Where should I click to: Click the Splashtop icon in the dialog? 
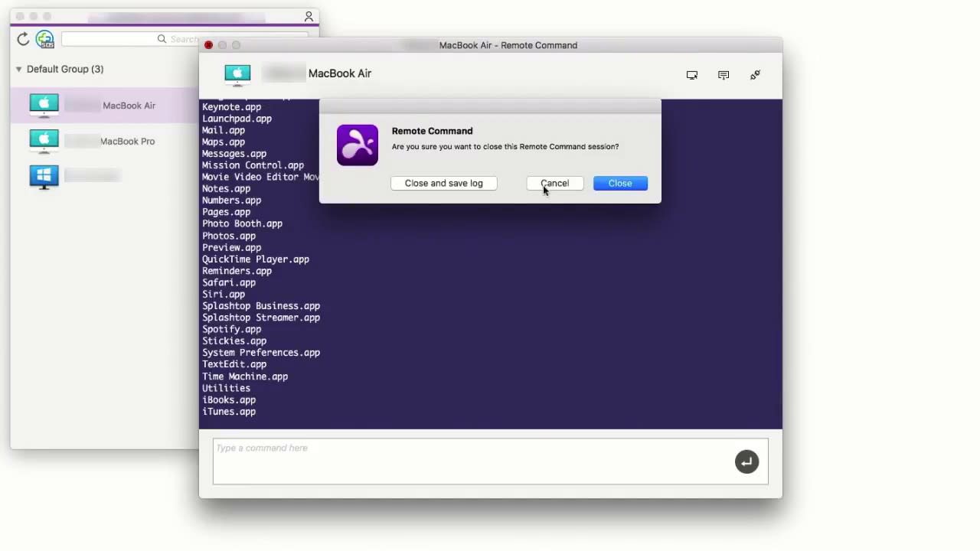[x=358, y=145]
